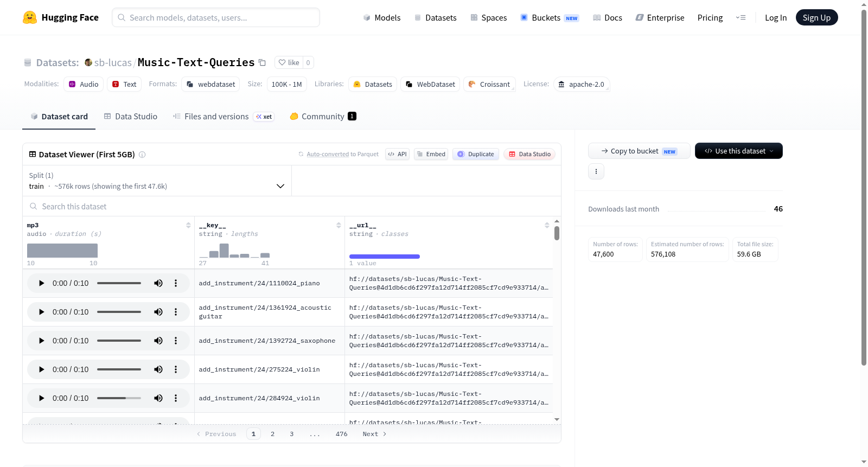Open more options for 1110024_piano audio

(x=176, y=283)
